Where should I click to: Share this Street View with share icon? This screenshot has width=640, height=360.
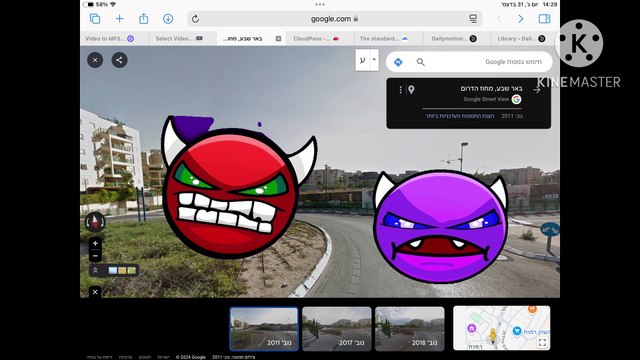pyautogui.click(x=119, y=60)
